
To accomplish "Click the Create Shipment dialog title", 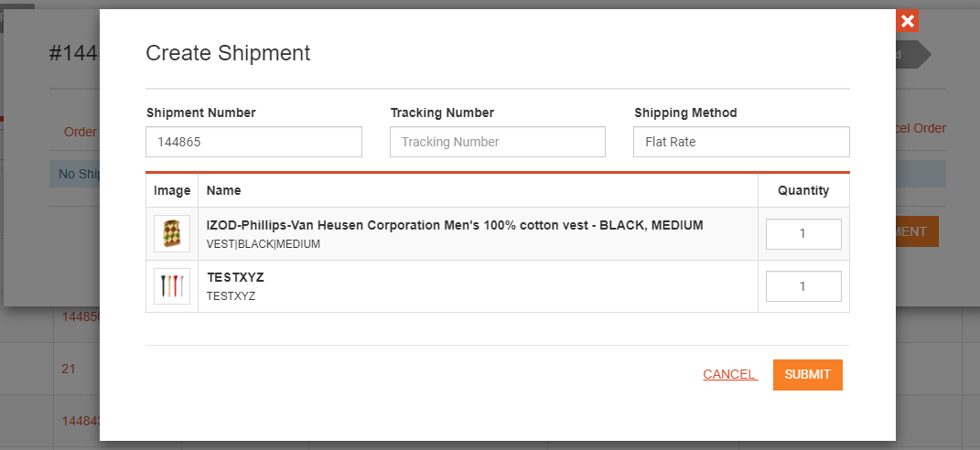I will click(x=228, y=53).
